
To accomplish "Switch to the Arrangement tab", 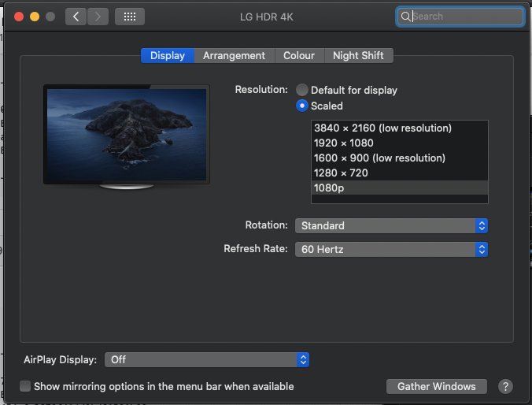I will (x=234, y=55).
